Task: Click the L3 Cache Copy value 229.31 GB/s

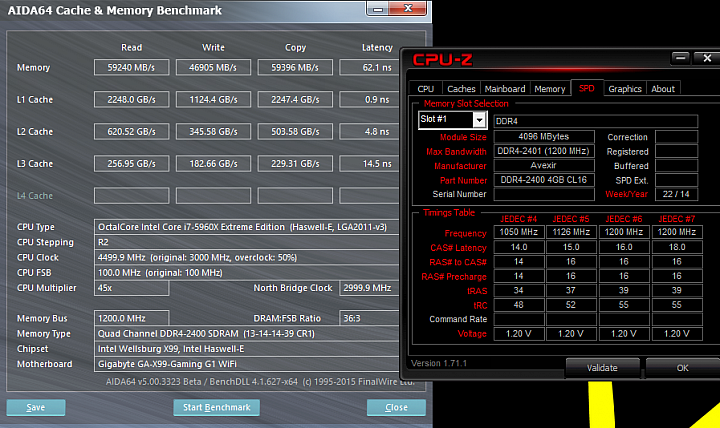Action: click(295, 163)
